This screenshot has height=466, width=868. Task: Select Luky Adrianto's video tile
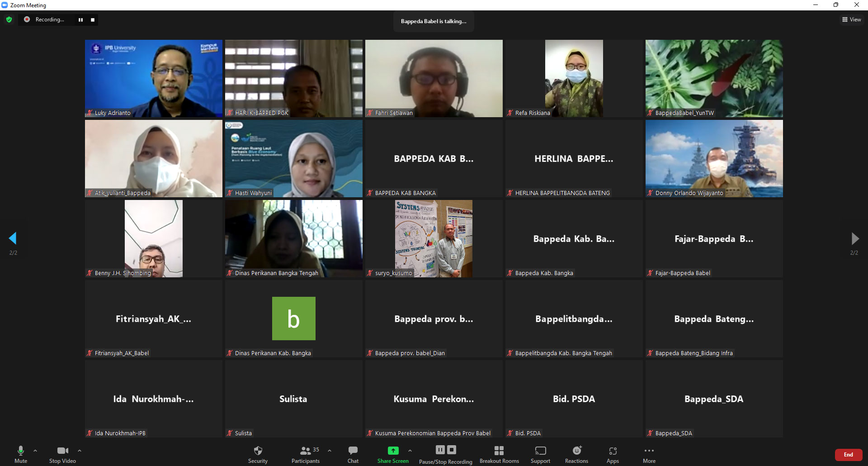click(x=154, y=78)
